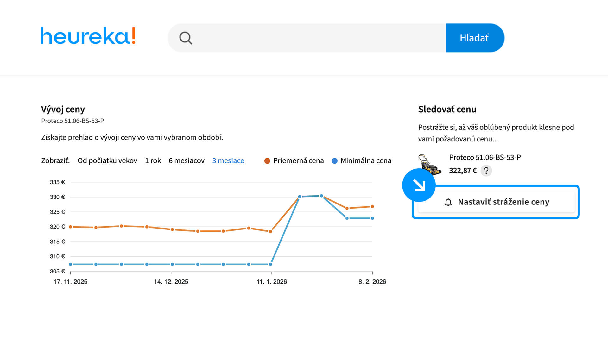The image size is (608, 364).
Task: Click the Minimálna cena legend label
Action: point(366,161)
